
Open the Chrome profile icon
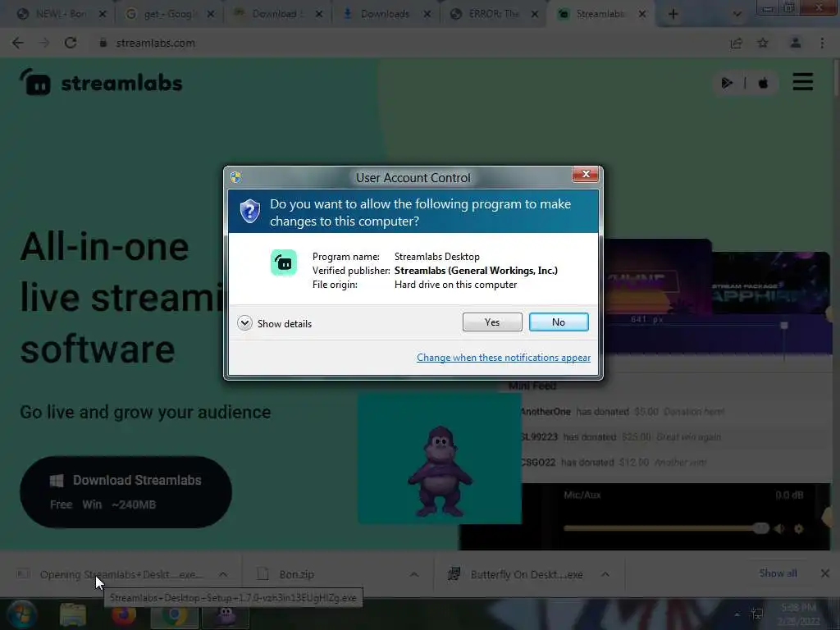click(796, 43)
